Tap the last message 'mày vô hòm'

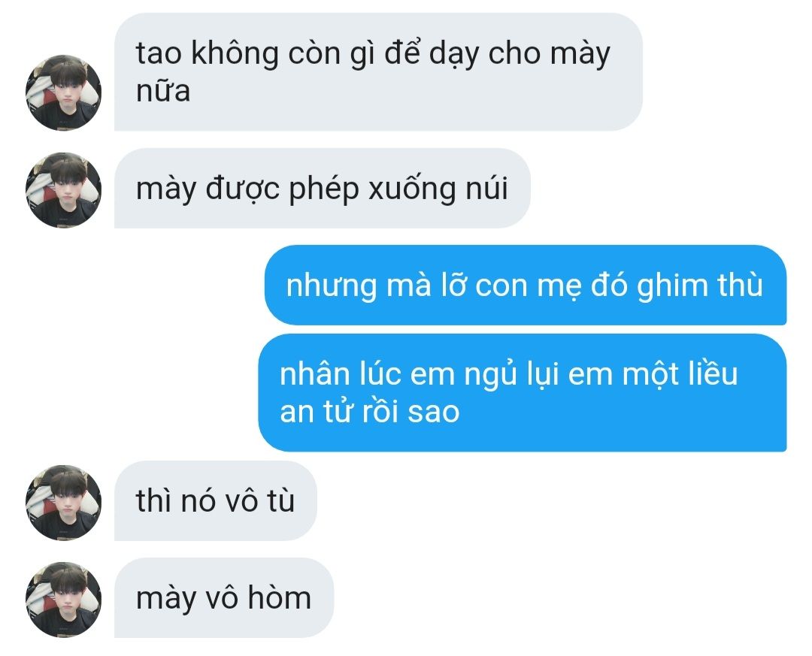point(224,598)
